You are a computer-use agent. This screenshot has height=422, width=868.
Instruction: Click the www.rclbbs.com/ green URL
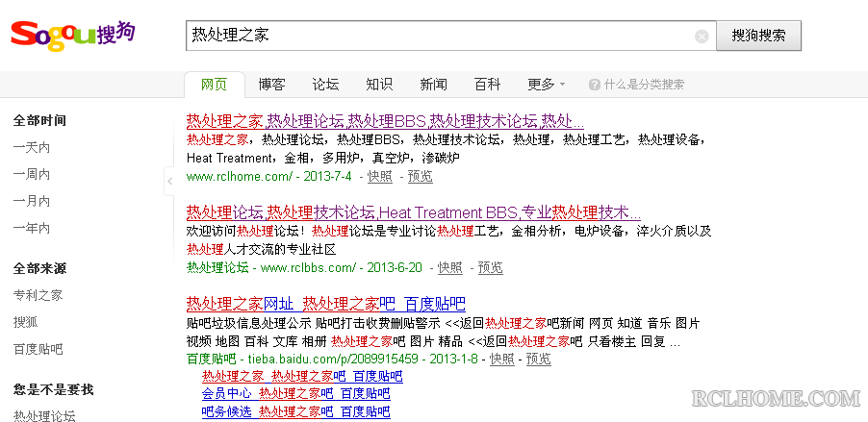tap(308, 267)
